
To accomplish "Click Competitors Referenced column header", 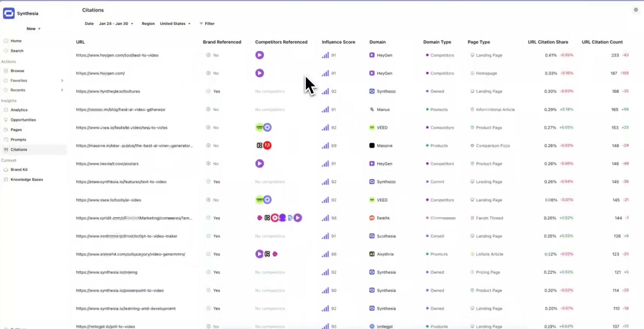I will (x=281, y=42).
